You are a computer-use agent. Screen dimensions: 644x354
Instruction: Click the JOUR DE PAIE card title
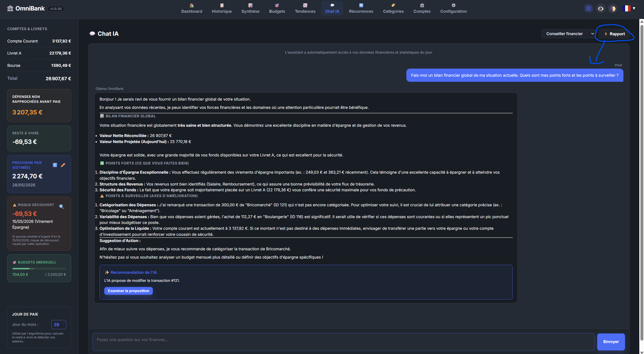click(25, 314)
